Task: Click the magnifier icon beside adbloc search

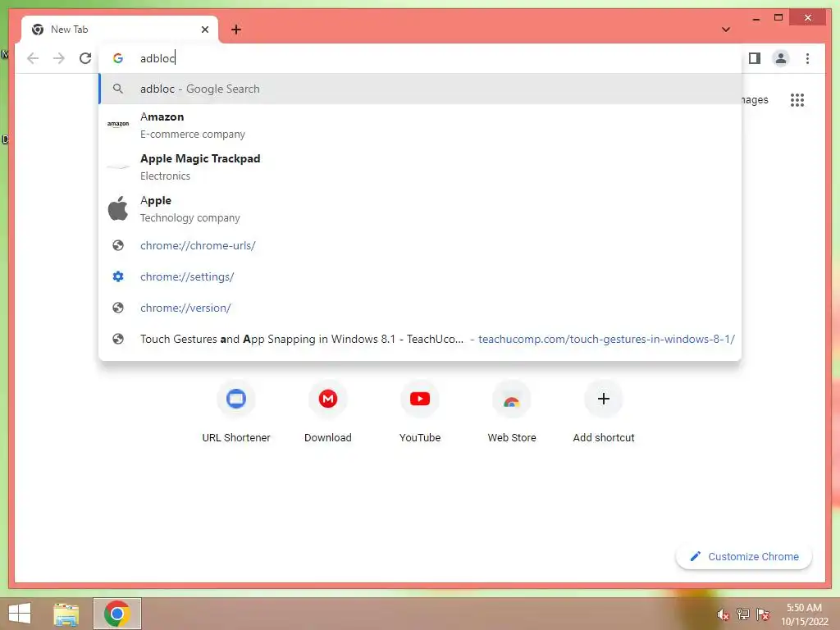Action: pos(118,89)
